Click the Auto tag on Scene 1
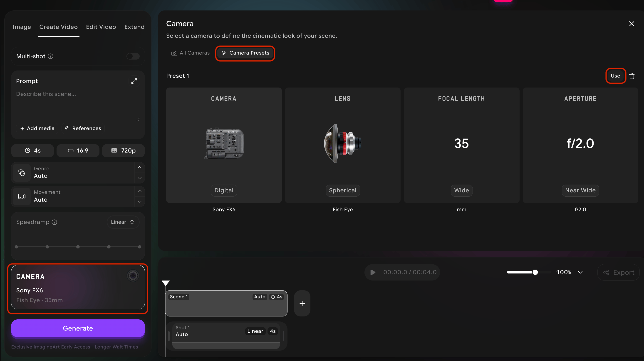The image size is (644, 361). [x=260, y=297]
